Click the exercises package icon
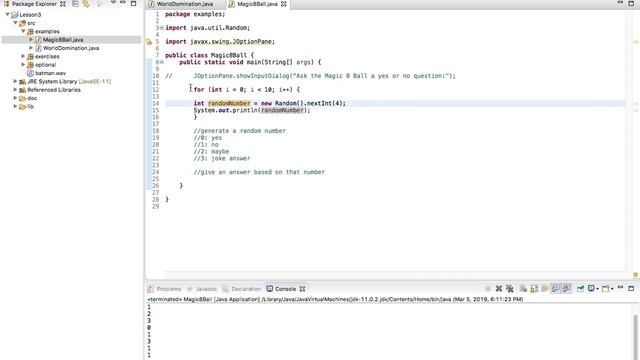The image size is (640, 360). pyautogui.click(x=30, y=56)
